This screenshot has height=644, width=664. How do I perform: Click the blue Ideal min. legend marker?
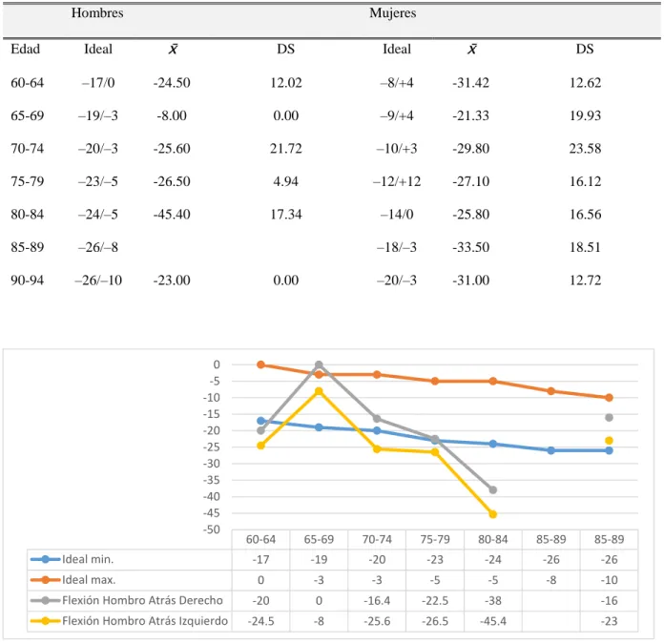45,559
